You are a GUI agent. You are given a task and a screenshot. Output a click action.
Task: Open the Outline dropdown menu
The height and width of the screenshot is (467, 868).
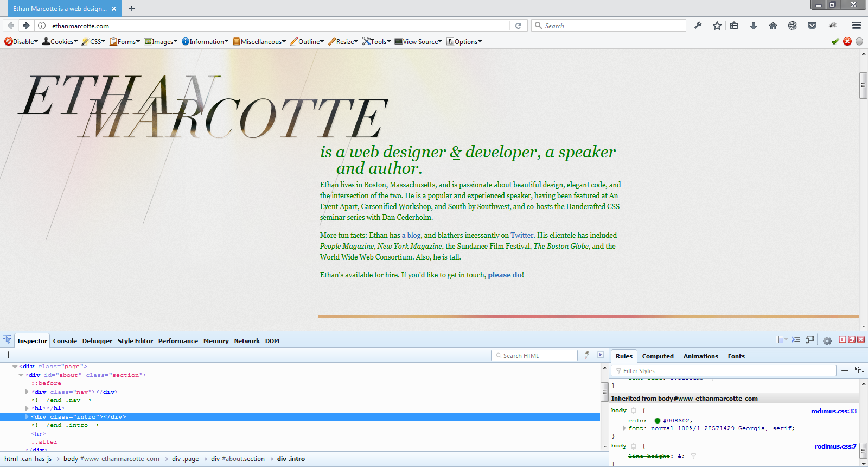[x=307, y=41]
